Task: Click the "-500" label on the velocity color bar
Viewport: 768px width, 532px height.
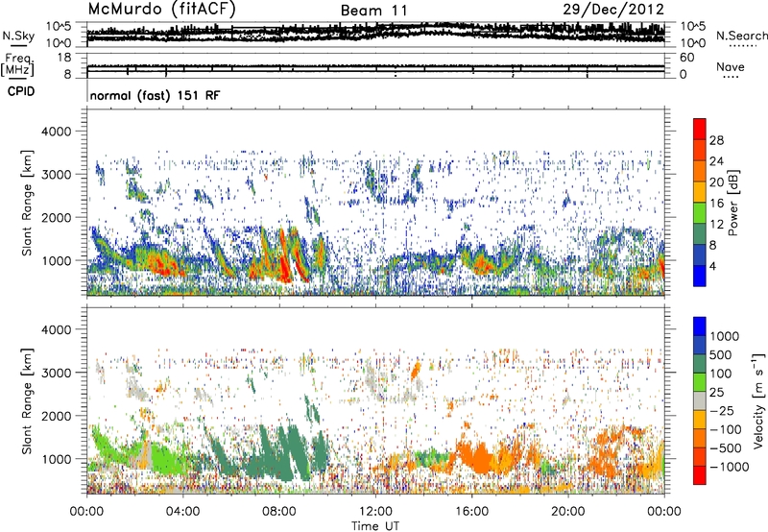Action: (726, 448)
